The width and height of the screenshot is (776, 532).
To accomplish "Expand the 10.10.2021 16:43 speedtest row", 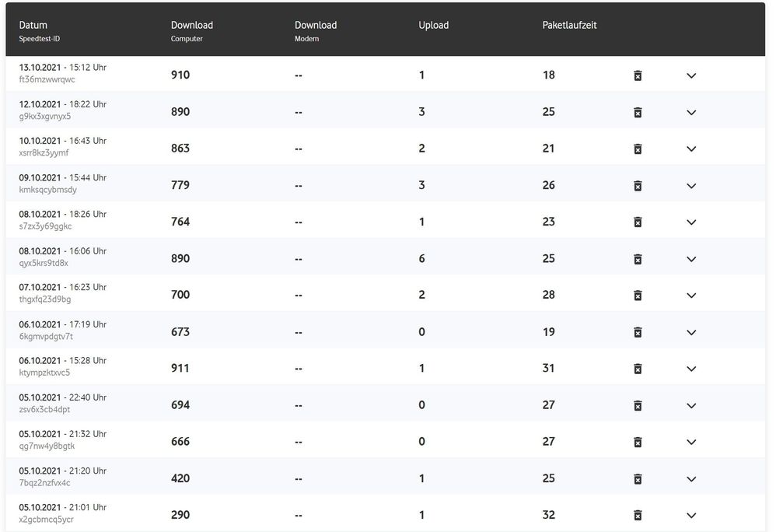I will pyautogui.click(x=691, y=149).
